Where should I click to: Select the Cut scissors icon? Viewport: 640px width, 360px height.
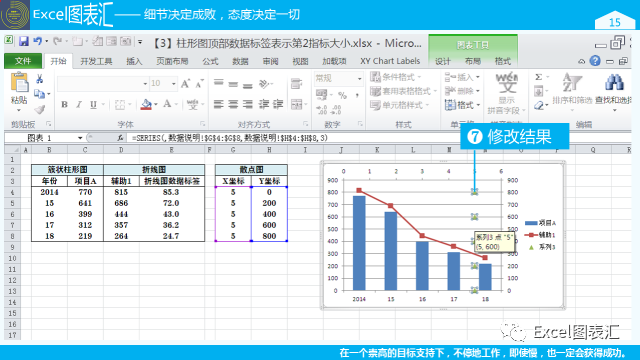[x=40, y=79]
